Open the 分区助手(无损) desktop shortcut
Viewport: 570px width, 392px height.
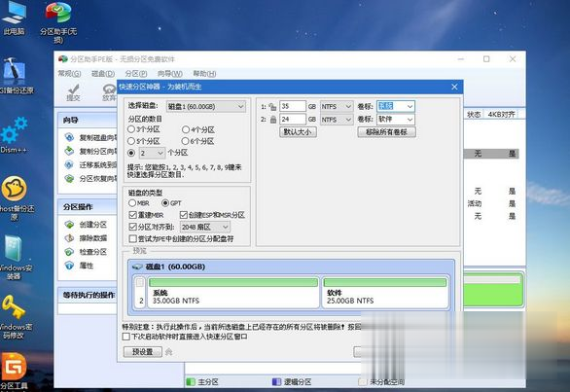pyautogui.click(x=58, y=21)
